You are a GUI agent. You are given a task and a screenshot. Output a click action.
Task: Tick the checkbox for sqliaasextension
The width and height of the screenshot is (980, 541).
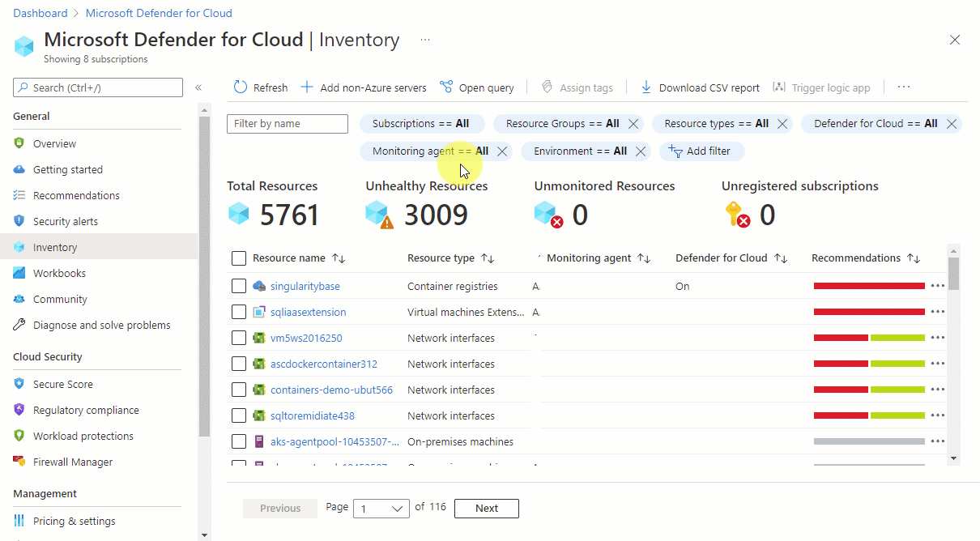[239, 312]
